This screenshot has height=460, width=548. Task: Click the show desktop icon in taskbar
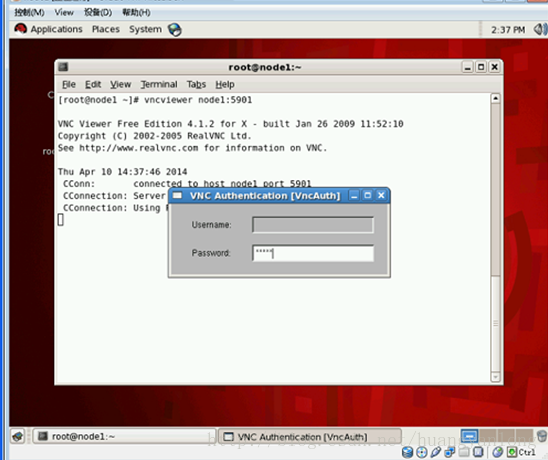coord(17,437)
